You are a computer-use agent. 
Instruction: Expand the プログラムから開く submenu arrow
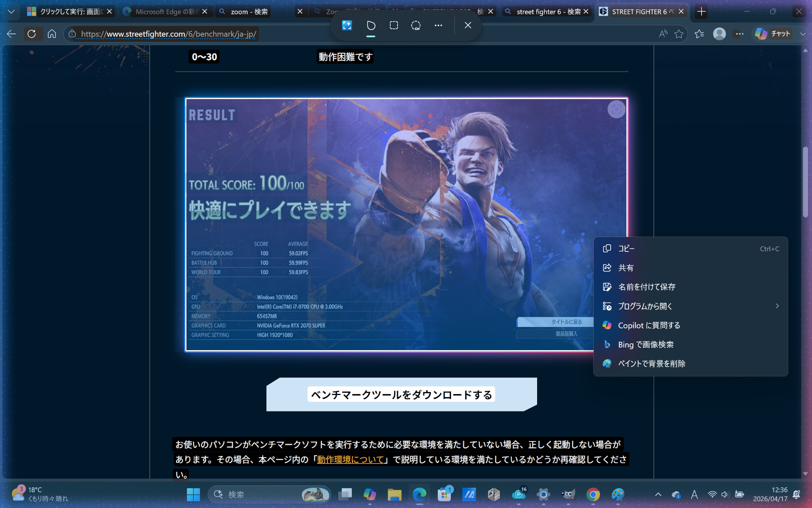[777, 306]
